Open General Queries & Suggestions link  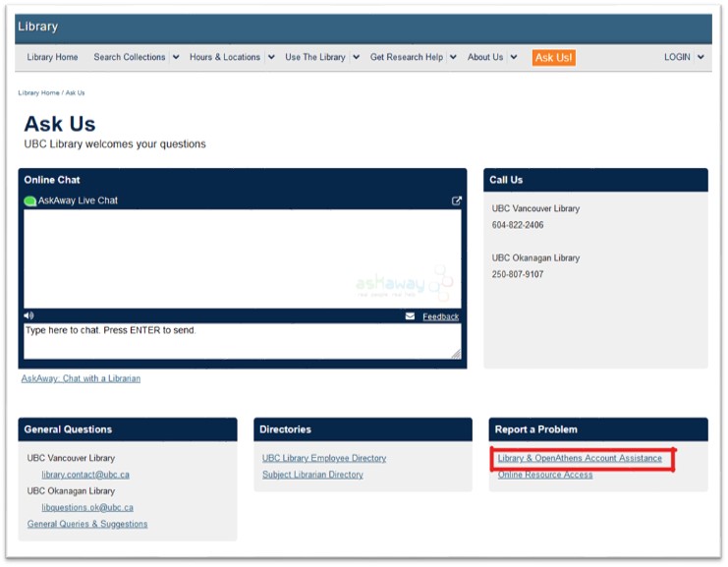(87, 524)
